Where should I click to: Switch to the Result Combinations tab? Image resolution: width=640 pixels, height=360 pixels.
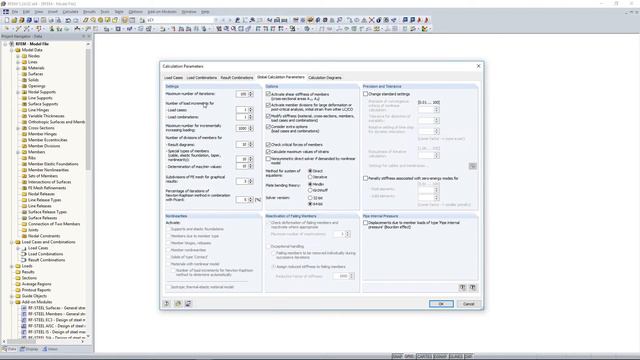[237, 78]
